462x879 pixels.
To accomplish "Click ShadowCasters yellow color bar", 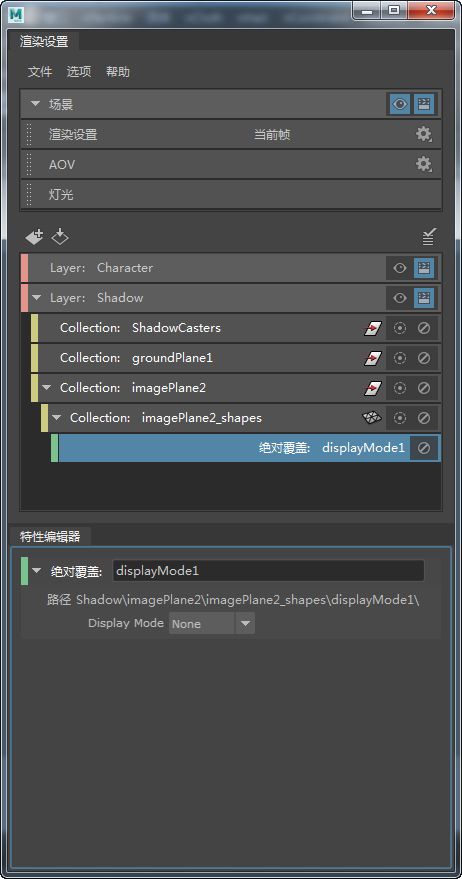I will pos(34,328).
